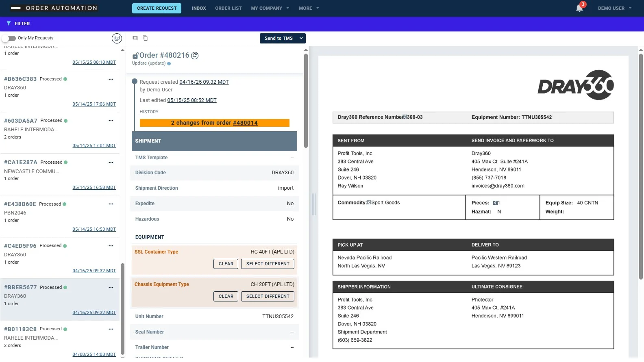Expand My Company menu
644x362 pixels.
pyautogui.click(x=270, y=8)
